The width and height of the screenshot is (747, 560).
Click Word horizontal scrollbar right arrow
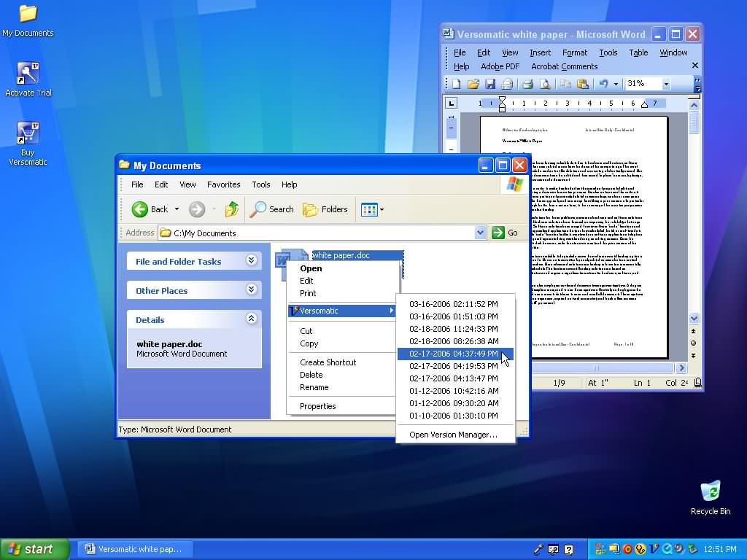(x=681, y=367)
